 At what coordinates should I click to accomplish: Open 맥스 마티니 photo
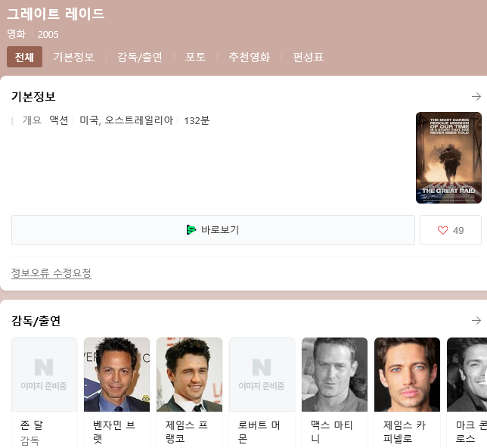334,375
